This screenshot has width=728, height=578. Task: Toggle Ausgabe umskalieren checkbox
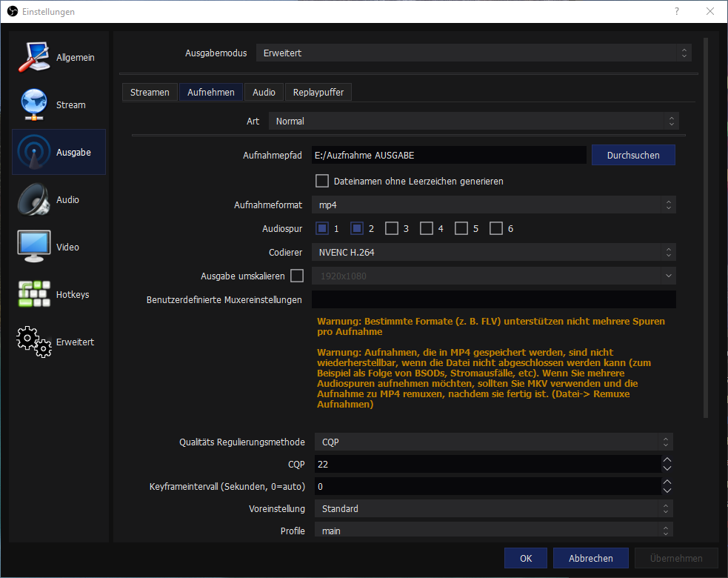tap(297, 276)
